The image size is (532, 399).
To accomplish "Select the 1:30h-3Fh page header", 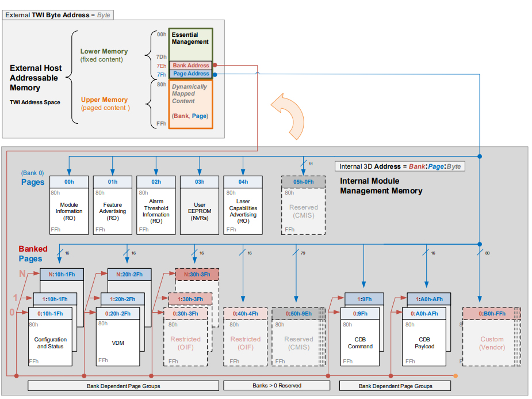I will click(190, 299).
